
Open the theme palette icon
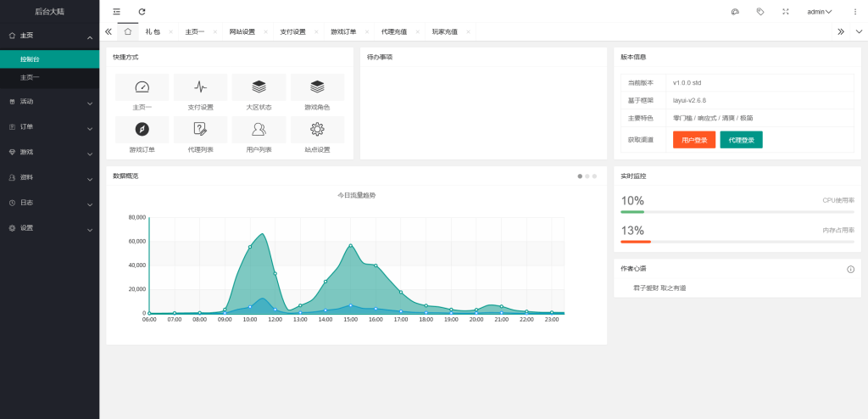735,12
